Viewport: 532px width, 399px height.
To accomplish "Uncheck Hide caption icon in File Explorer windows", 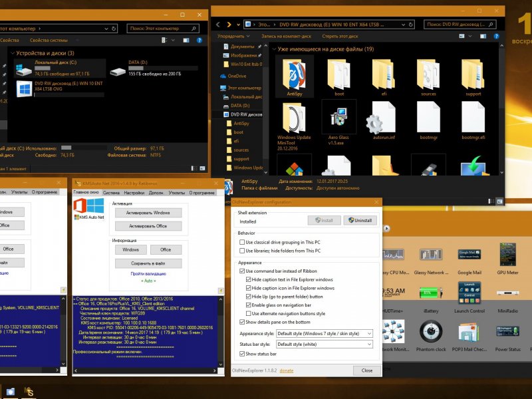I will (x=248, y=288).
